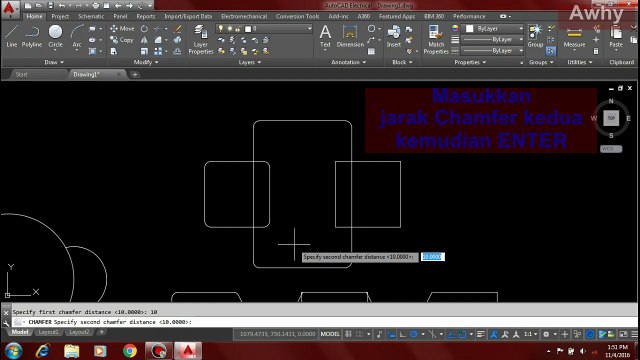Toggle polar tracking in status bar

pyautogui.click(x=413, y=334)
